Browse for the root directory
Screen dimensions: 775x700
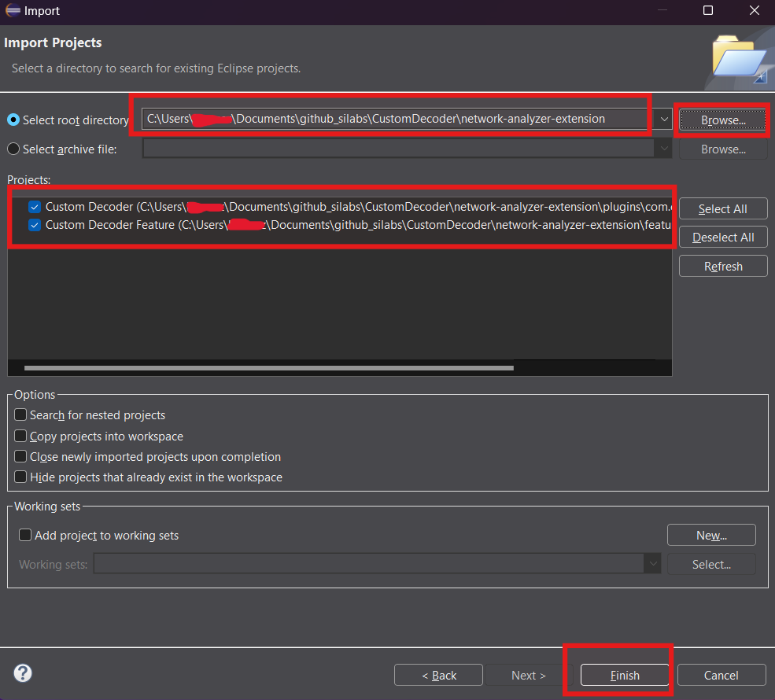point(723,120)
